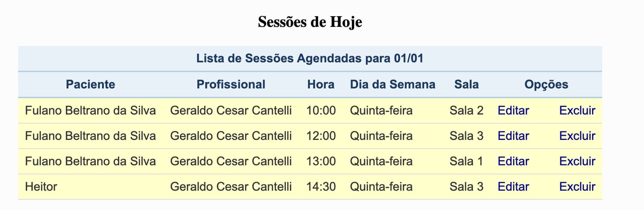Click the Sessões de Hoje page heading
This screenshot has width=644, height=210.
tap(310, 22)
